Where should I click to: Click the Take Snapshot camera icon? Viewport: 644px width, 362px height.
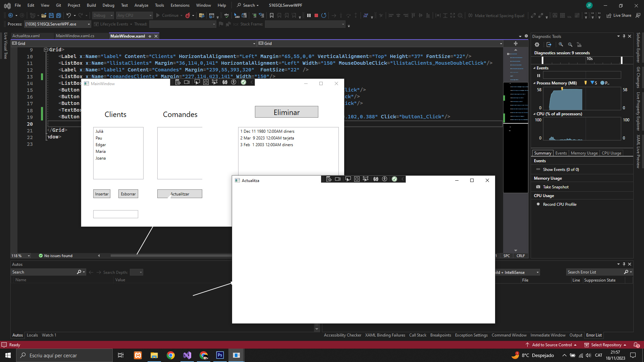[x=538, y=187]
